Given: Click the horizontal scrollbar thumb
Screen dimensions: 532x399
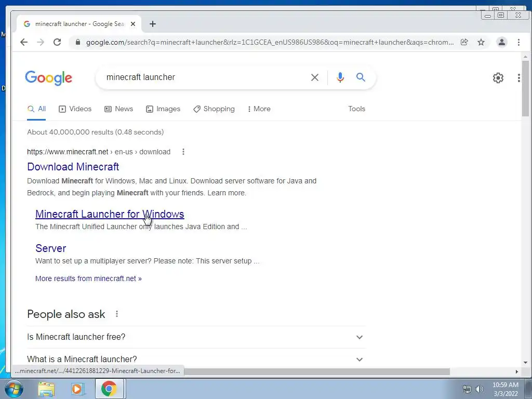Looking at the screenshot, I should pos(317,372).
